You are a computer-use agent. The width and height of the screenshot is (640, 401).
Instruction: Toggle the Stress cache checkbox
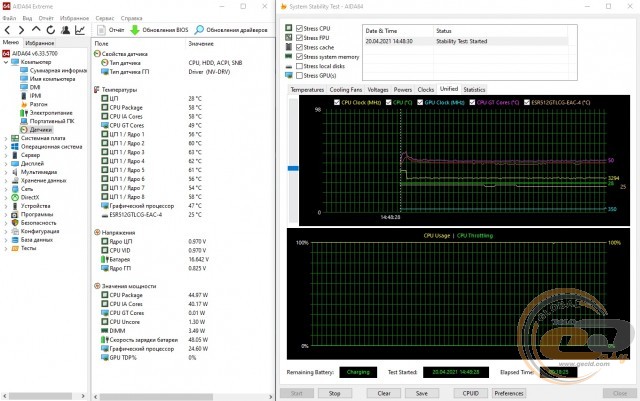(x=299, y=47)
